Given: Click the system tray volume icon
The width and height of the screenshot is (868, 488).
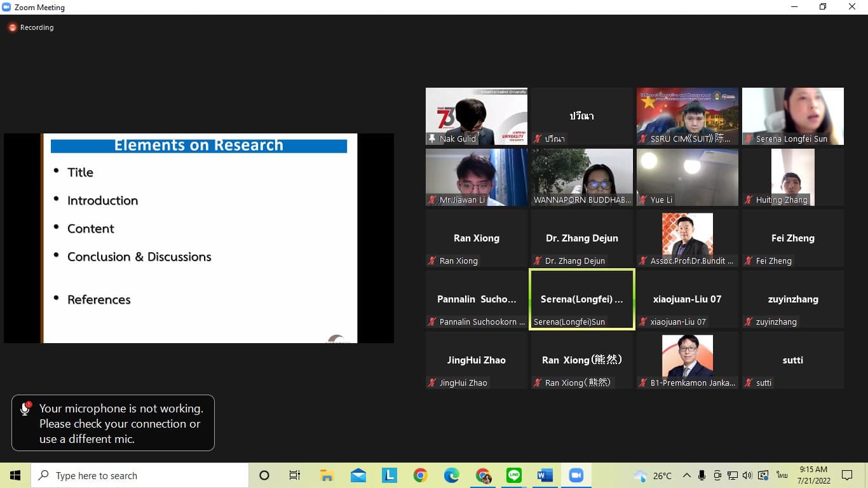Looking at the screenshot, I should (x=747, y=475).
